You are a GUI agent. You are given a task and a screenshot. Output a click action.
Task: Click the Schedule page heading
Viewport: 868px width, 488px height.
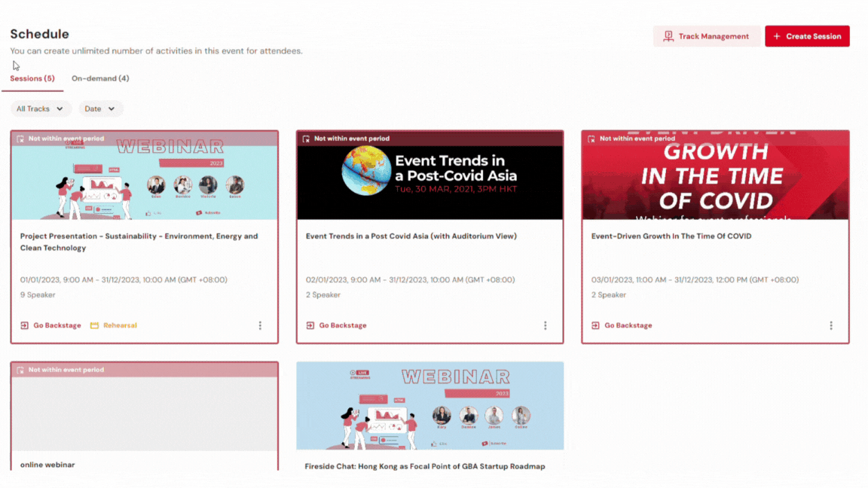(39, 35)
